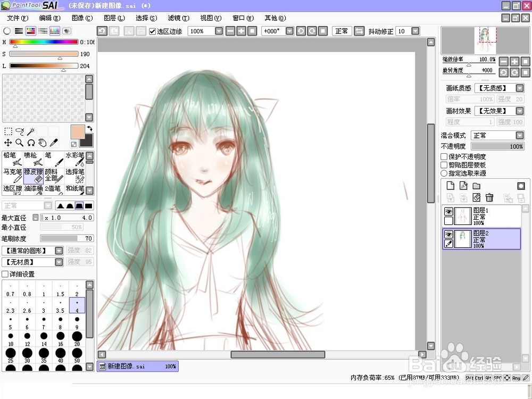The width and height of the screenshot is (532, 399).
Task: Toggle pressure link for 最大直径
Action: [x=35, y=218]
